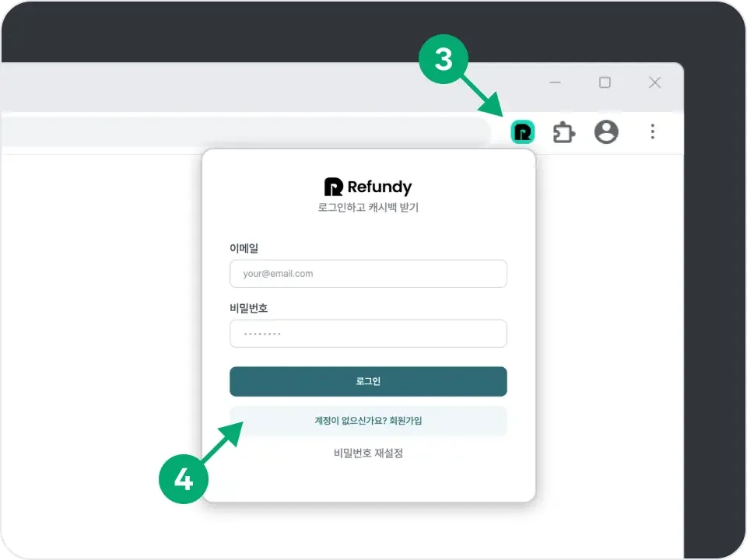Screen dimensions: 747x560
Task: Open the Refundy extension icon in toolbar
Action: click(x=523, y=132)
